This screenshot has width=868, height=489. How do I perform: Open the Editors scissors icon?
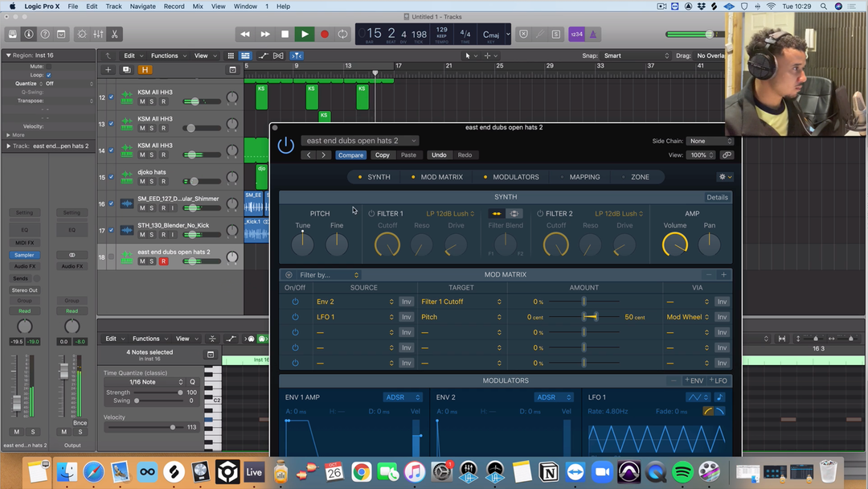pos(115,35)
